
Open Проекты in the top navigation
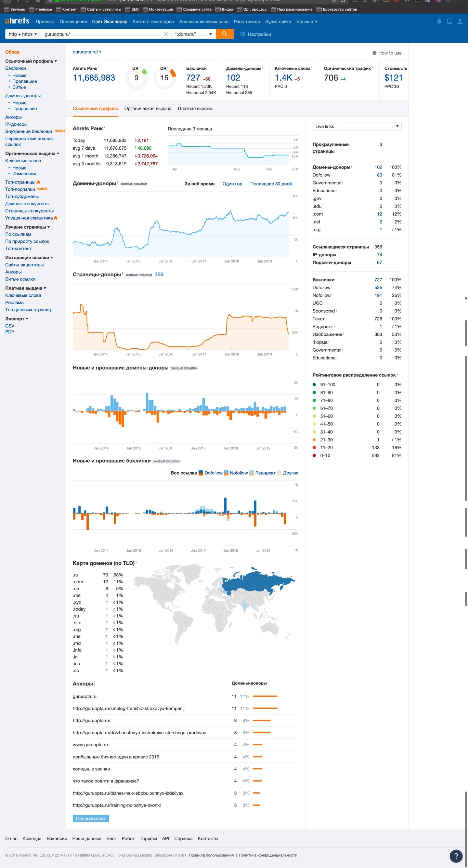click(x=45, y=21)
